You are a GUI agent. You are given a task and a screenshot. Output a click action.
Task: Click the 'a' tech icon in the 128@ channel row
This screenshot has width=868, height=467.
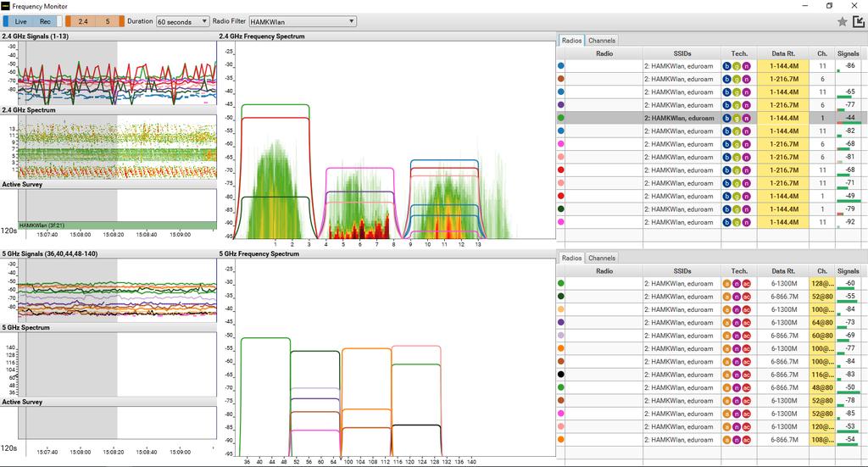[x=726, y=283]
